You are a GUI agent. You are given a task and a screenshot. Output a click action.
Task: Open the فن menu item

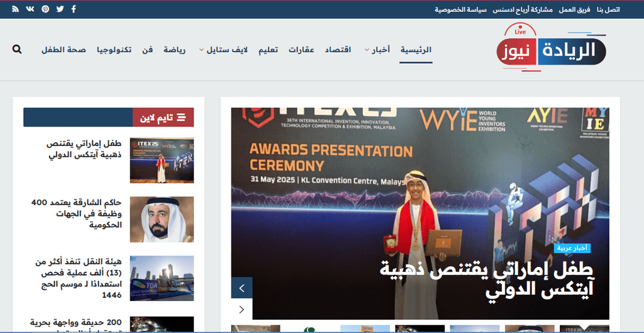tap(147, 50)
